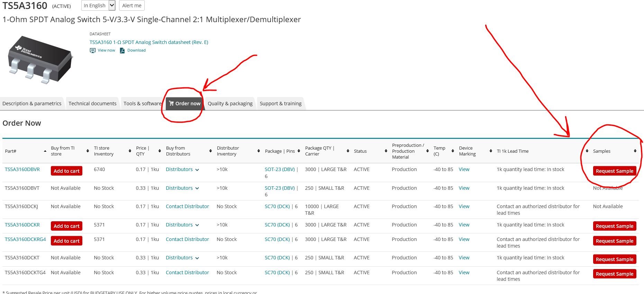Click the 6740 inventory value

pyautogui.click(x=99, y=169)
